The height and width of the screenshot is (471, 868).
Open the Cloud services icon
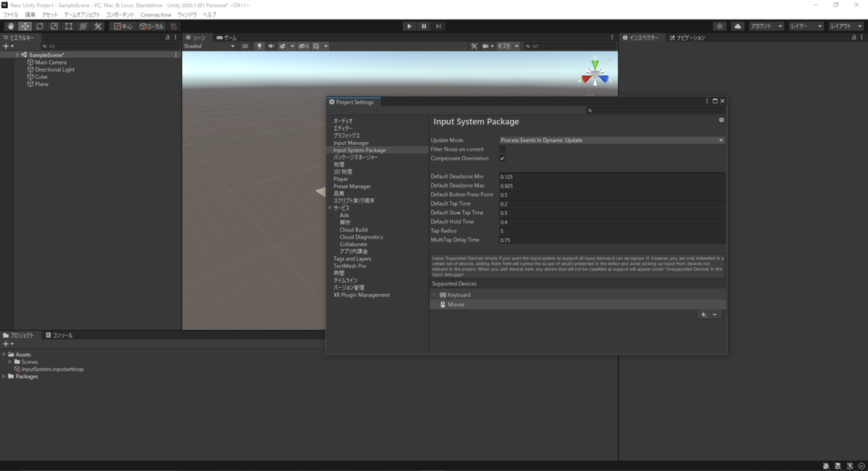click(738, 26)
